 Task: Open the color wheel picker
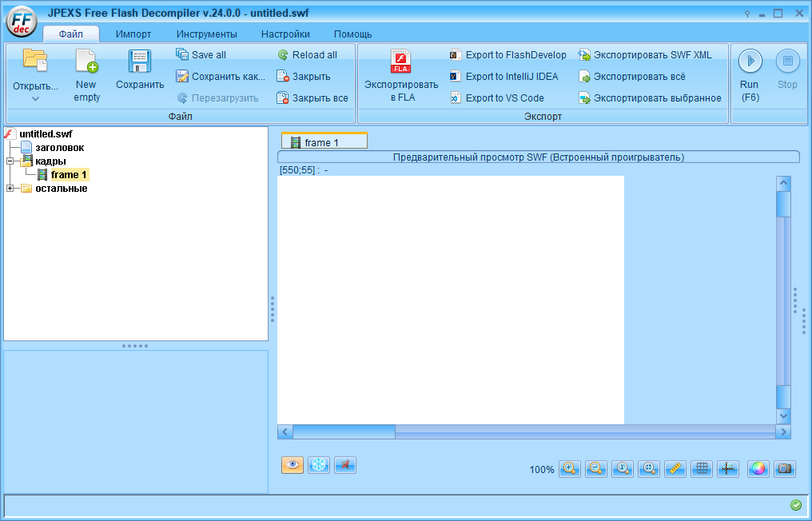pyautogui.click(x=758, y=469)
